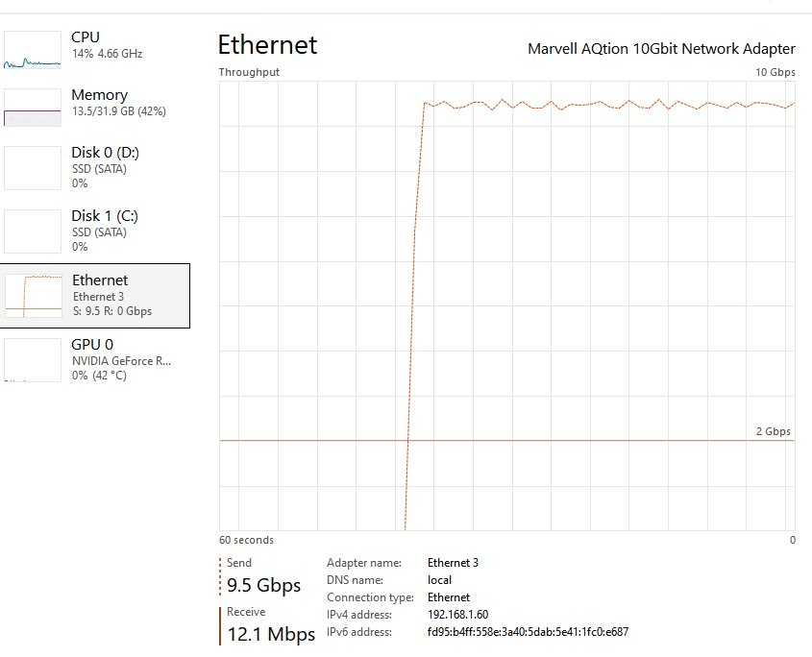Screen dimensions: 812x657
Task: Click the 10 Gbps scale label
Action: click(775, 73)
